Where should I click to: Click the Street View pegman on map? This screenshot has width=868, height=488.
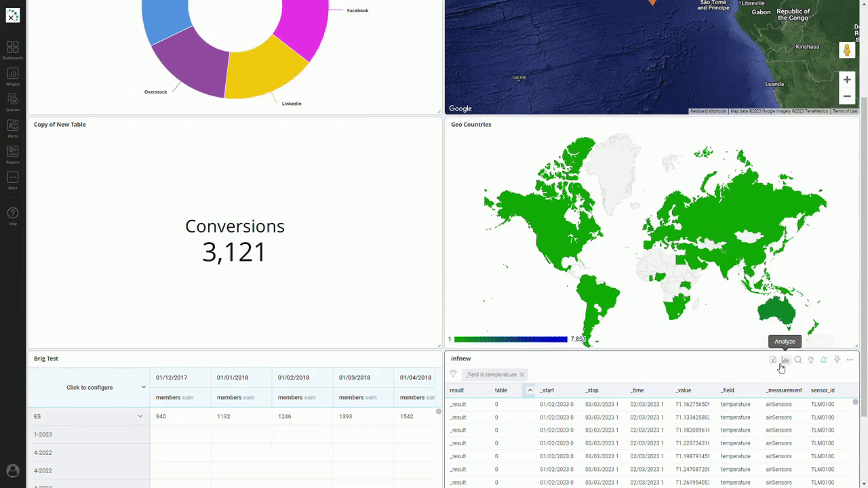(847, 51)
